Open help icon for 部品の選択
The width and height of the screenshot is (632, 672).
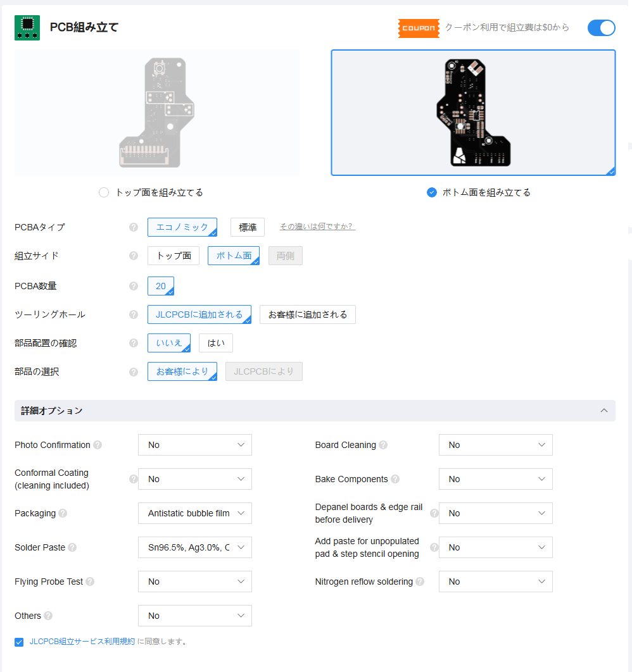(134, 371)
